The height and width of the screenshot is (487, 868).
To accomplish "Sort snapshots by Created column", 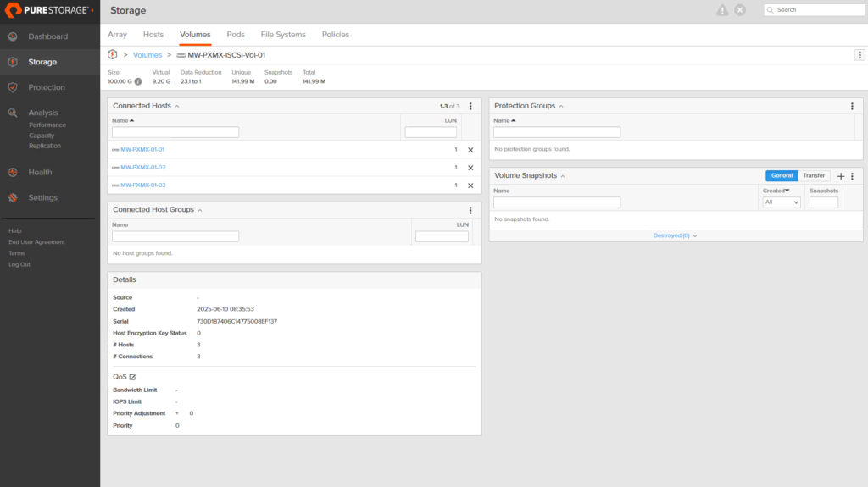I will (776, 191).
